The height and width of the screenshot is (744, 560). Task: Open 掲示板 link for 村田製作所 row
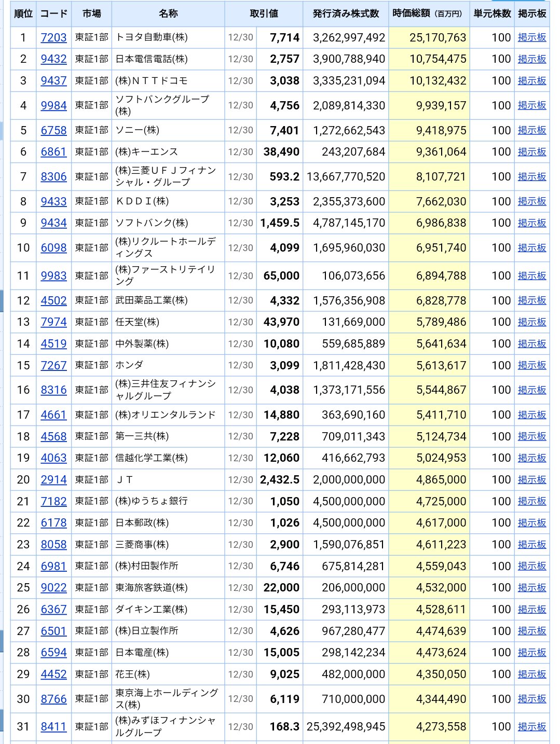(532, 566)
